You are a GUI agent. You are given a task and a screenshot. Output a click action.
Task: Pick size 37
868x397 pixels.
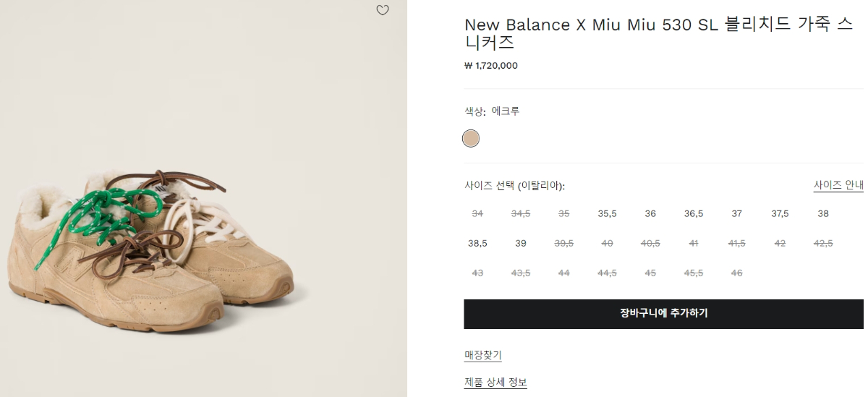tap(736, 214)
